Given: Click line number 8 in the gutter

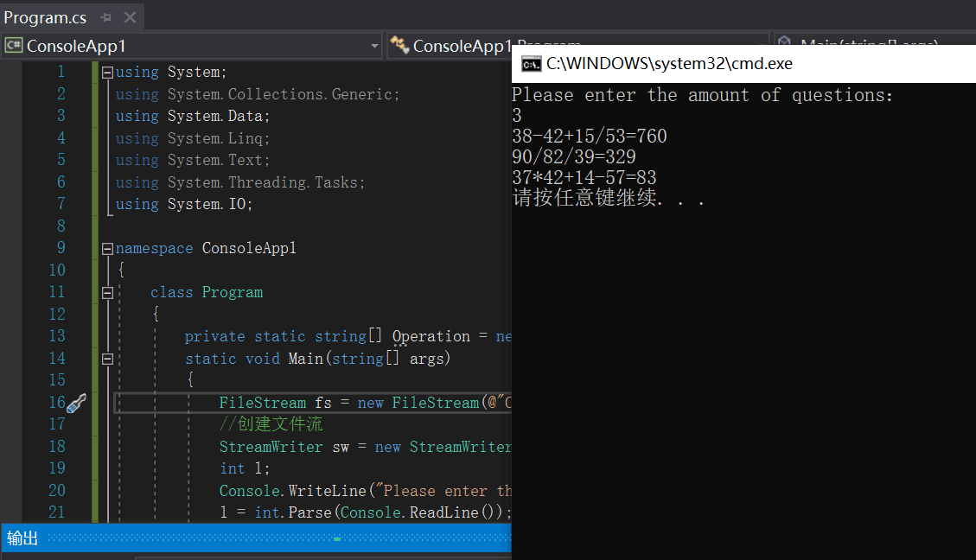Looking at the screenshot, I should [x=61, y=226].
